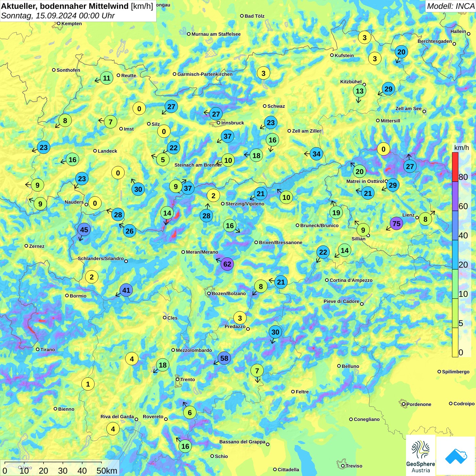Select the 2 km/h marker near Sterzing/Vipiteno
The height and width of the screenshot is (476, 476).
[x=213, y=195]
